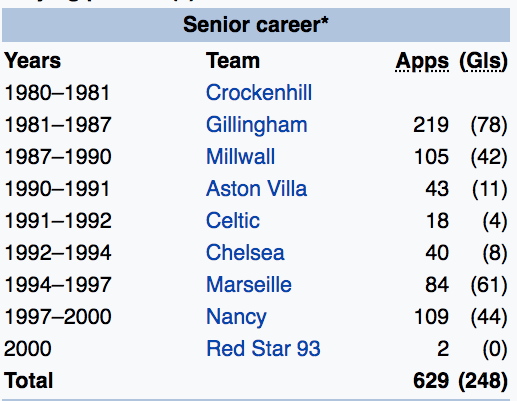Click the Total row label
517x401 pixels.
[28, 380]
